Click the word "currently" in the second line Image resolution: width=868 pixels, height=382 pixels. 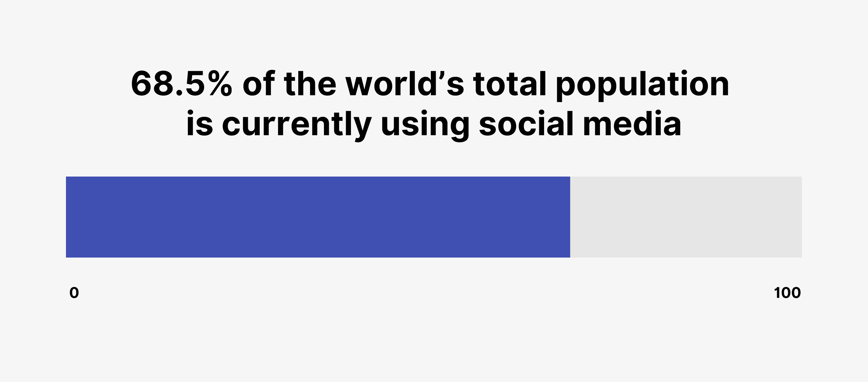(297, 125)
